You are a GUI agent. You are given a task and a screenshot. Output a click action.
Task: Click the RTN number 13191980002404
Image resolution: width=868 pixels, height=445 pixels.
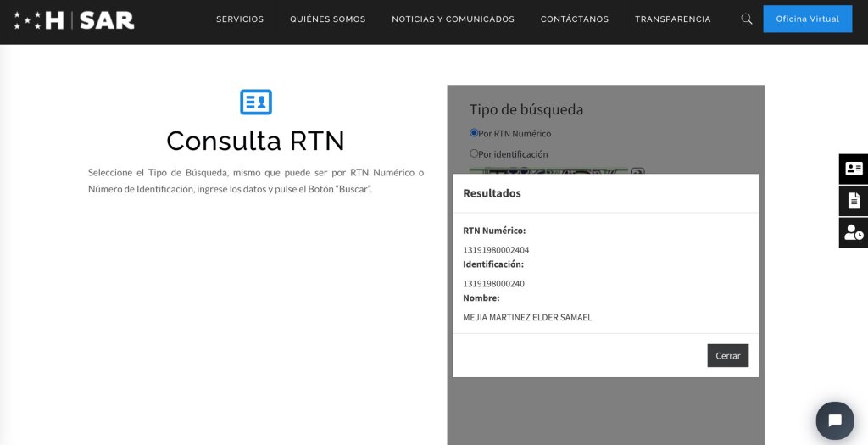(x=496, y=250)
